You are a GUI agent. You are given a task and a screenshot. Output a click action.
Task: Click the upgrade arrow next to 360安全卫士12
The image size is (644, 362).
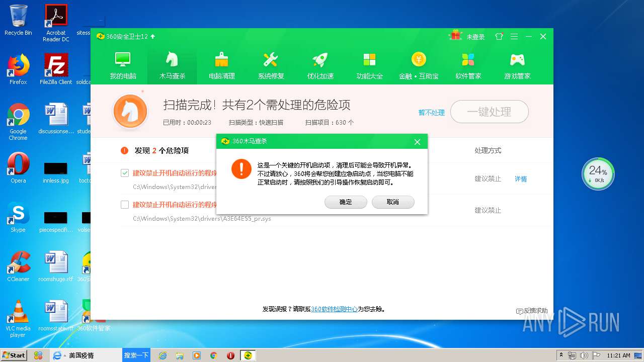coord(153,37)
